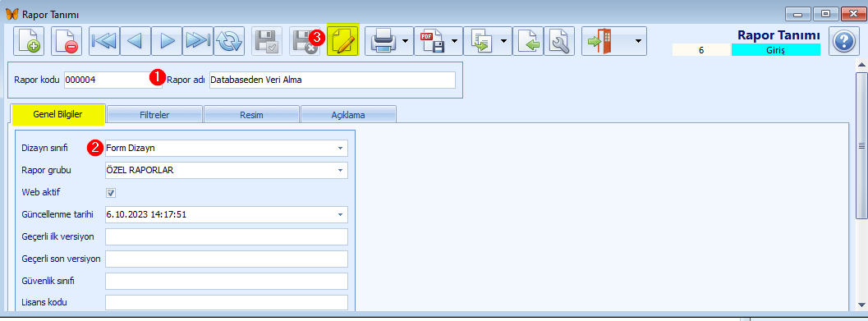868x321 pixels.
Task: Select the Genel Bilgiler tab
Action: [58, 115]
